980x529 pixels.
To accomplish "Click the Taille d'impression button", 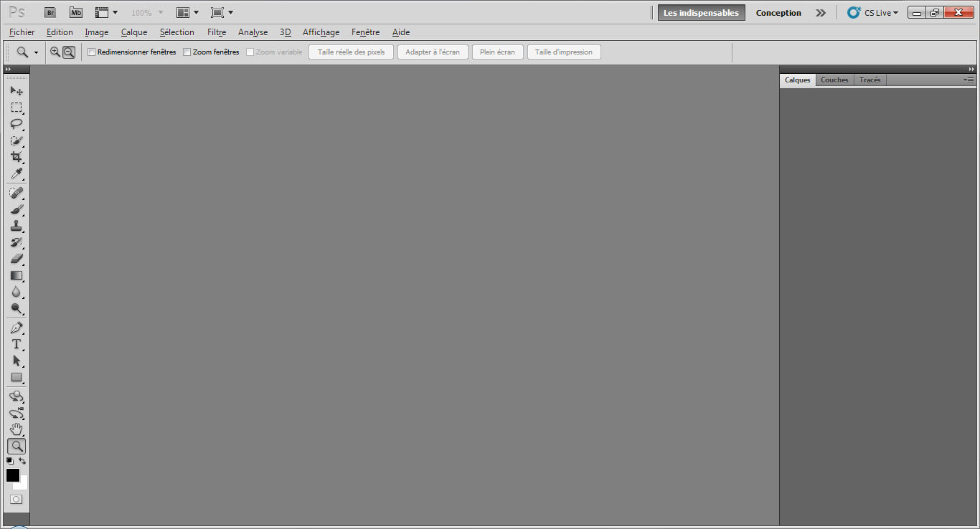I will pyautogui.click(x=564, y=52).
